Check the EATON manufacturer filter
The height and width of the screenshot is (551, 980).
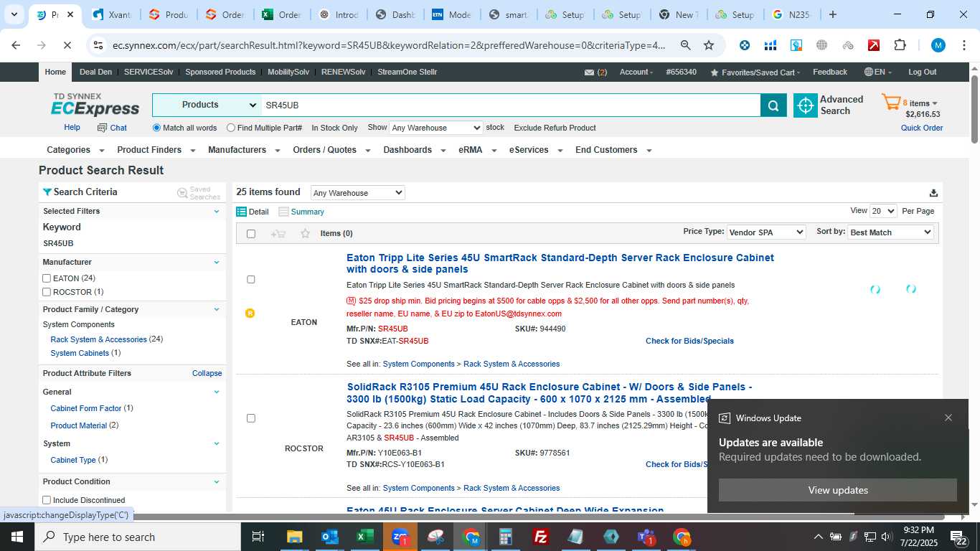pyautogui.click(x=47, y=278)
